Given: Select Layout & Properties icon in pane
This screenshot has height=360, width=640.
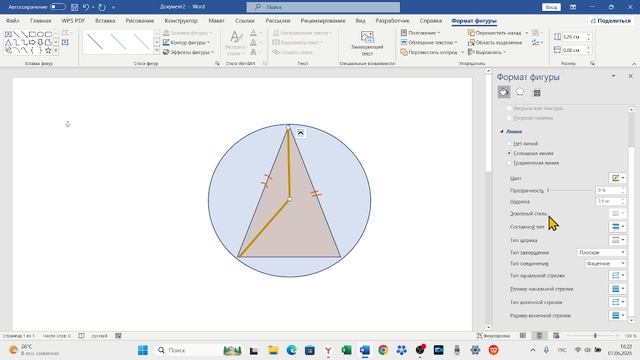Looking at the screenshot, I should [x=537, y=93].
